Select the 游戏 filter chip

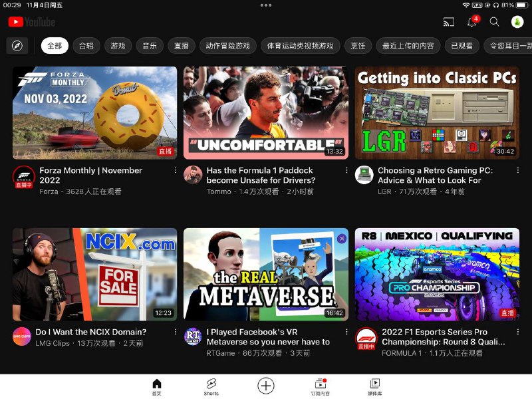pyautogui.click(x=118, y=45)
